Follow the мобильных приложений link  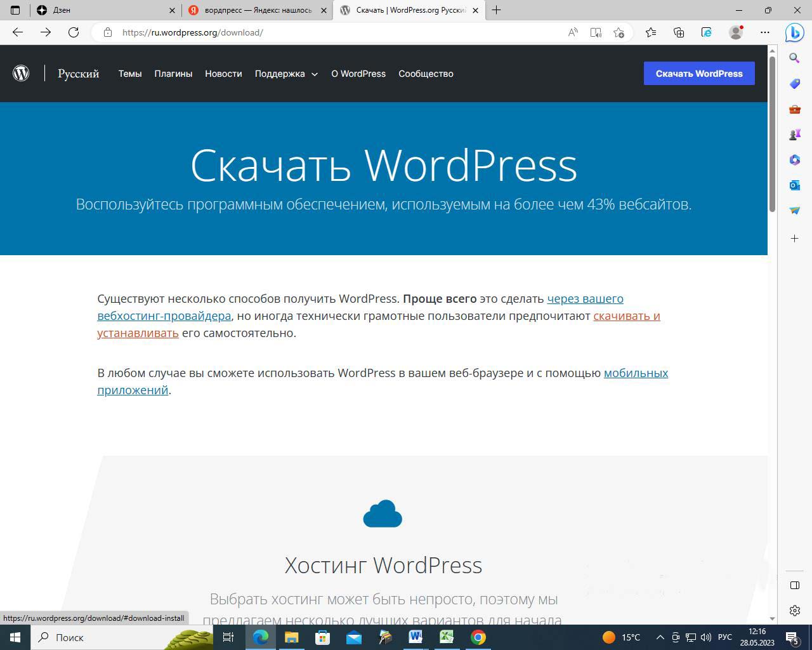click(636, 373)
